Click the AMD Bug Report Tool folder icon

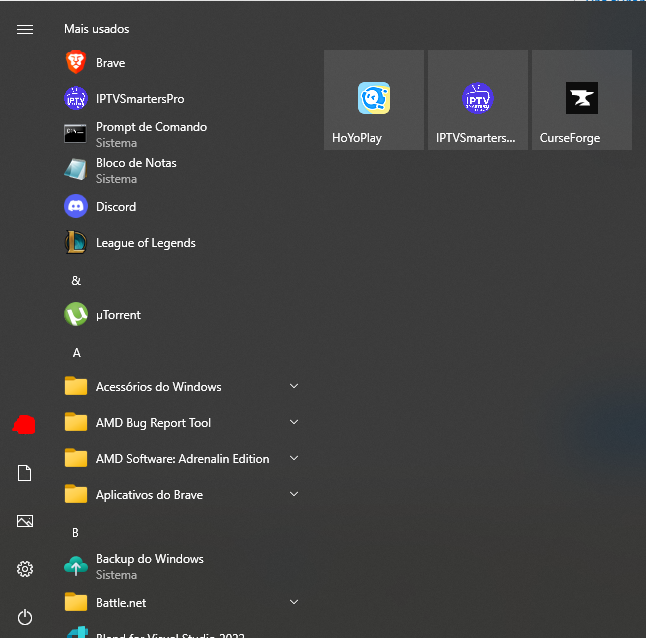(76, 422)
